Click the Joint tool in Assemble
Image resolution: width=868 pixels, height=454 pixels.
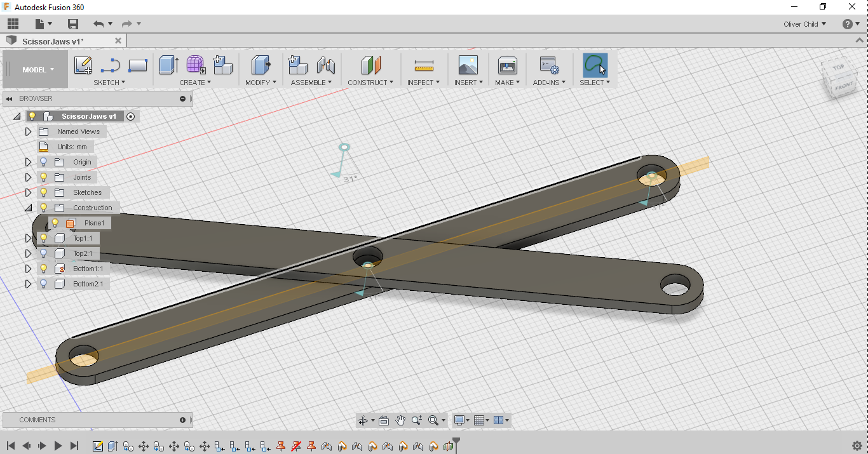(x=326, y=65)
